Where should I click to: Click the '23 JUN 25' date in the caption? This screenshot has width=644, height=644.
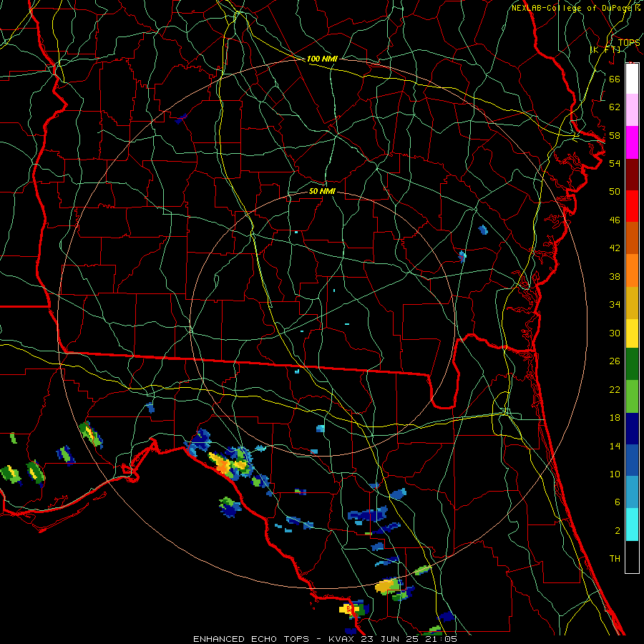(x=390, y=639)
